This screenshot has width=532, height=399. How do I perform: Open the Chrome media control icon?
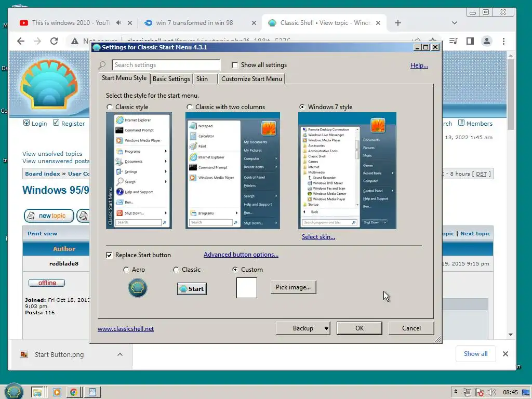[453, 41]
